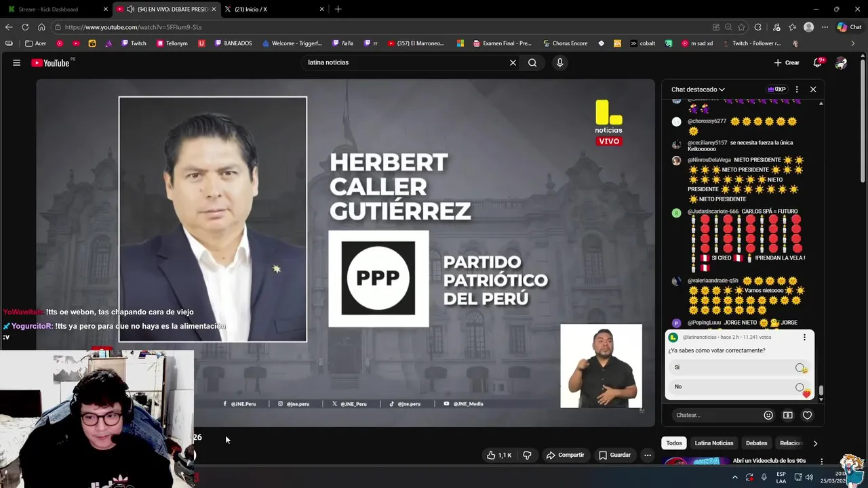This screenshot has height=488, width=868.
Task: Mute the YouTube tab audio
Action: pyautogui.click(x=130, y=9)
